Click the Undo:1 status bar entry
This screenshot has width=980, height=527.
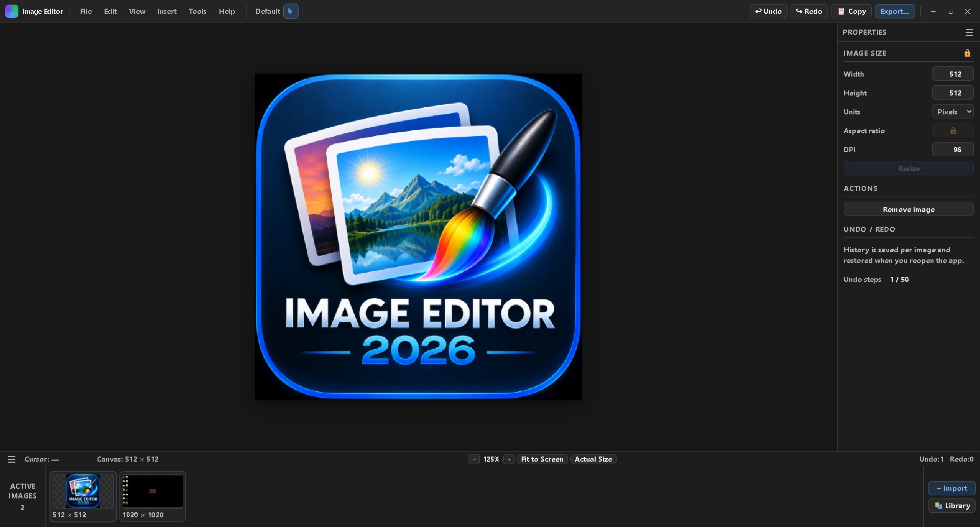coord(931,459)
